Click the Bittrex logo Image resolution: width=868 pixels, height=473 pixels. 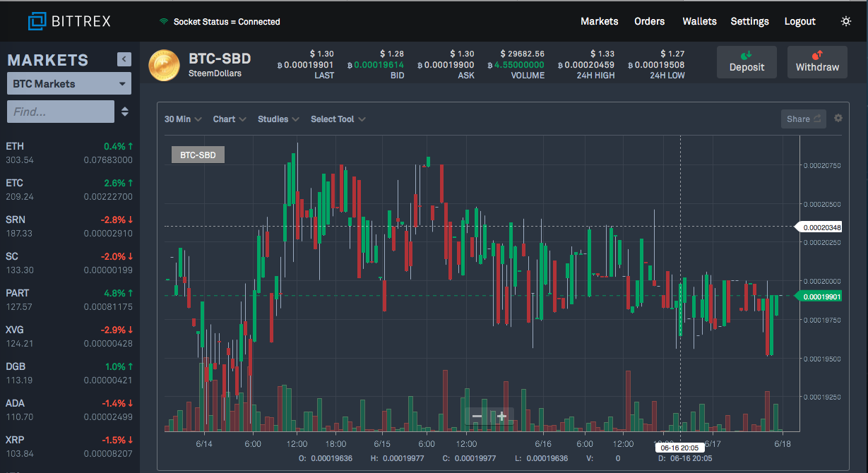pos(69,21)
